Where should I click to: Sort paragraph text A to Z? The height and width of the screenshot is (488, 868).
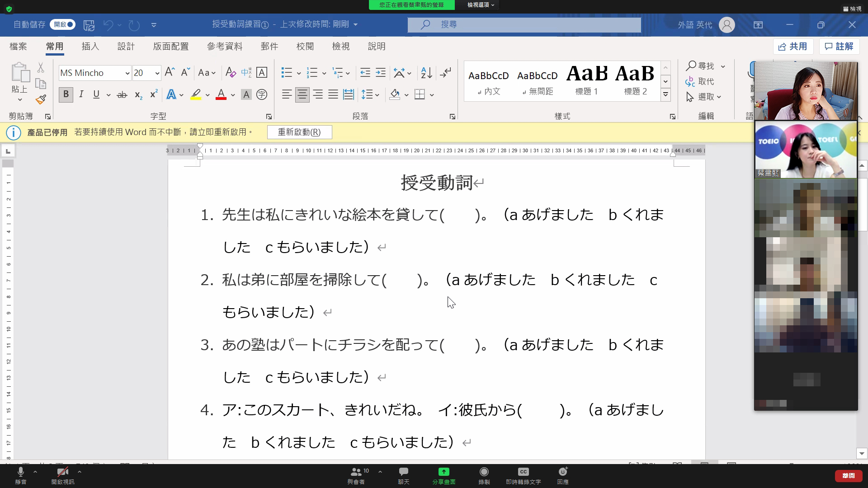pyautogui.click(x=426, y=72)
